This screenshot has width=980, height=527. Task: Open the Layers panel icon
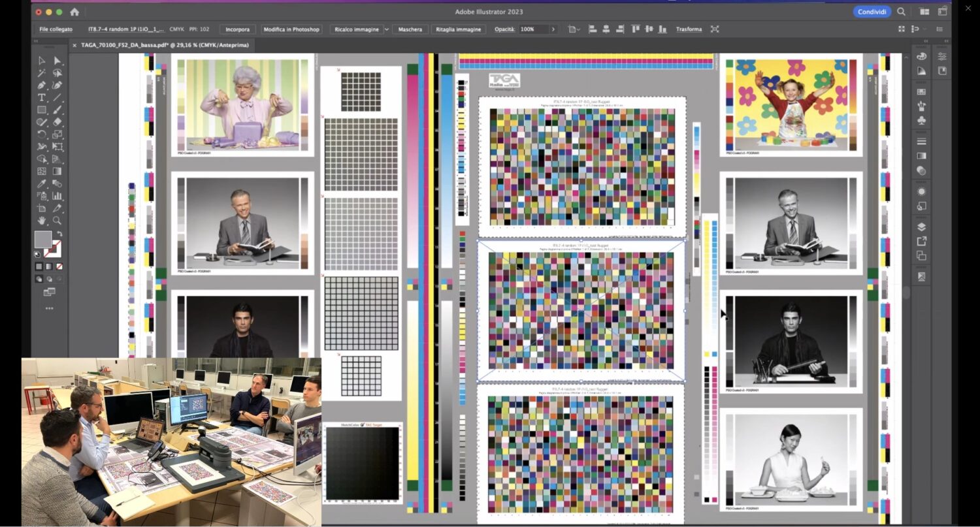point(921,227)
